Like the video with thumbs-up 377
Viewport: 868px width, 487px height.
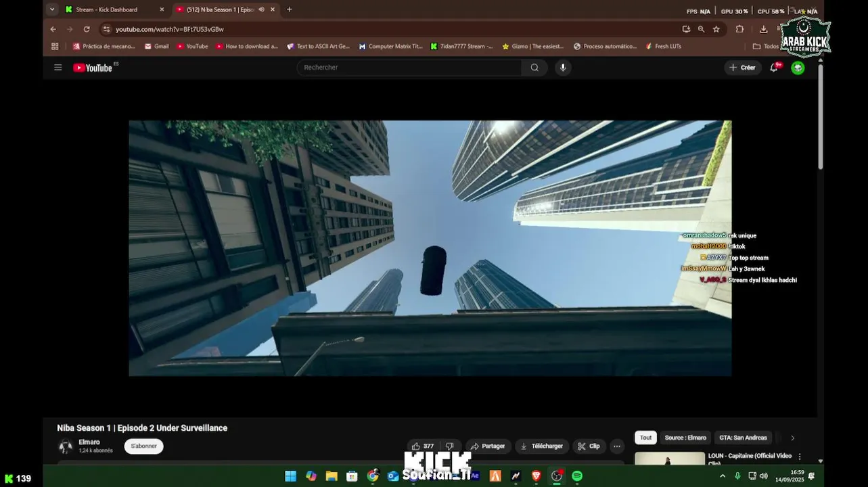pyautogui.click(x=423, y=446)
